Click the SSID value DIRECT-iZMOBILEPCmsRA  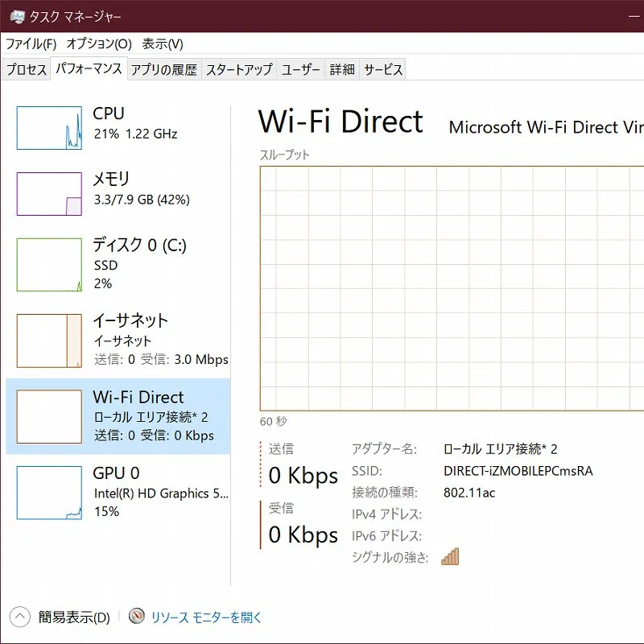click(518, 471)
